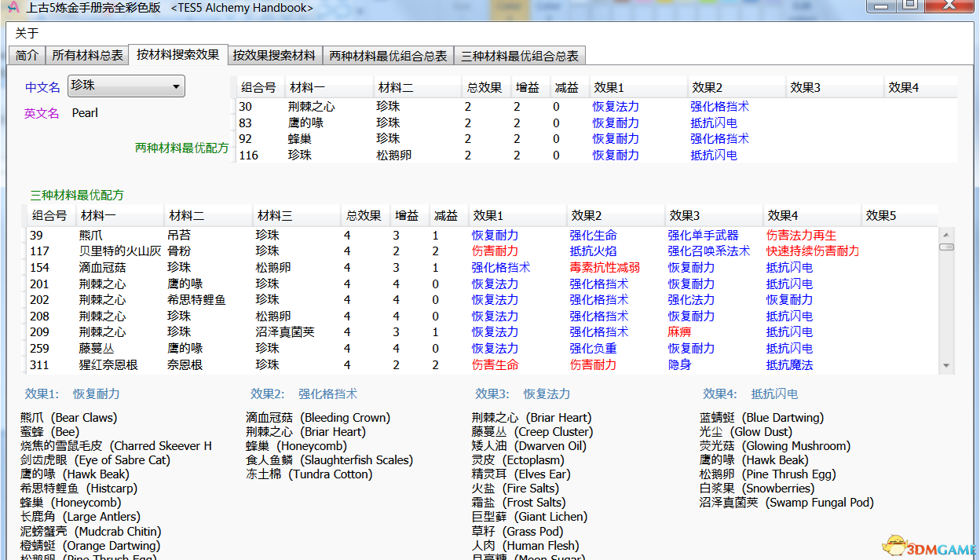The height and width of the screenshot is (560, 980).
Task: Click 人肉 (Human Flesh)
Action: point(525,546)
